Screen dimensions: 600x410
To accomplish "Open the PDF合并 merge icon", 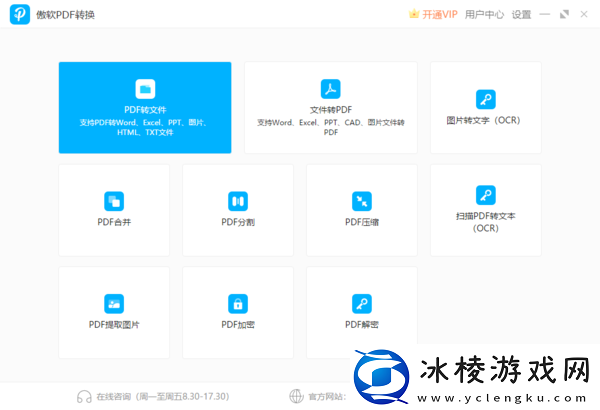I will click(114, 201).
